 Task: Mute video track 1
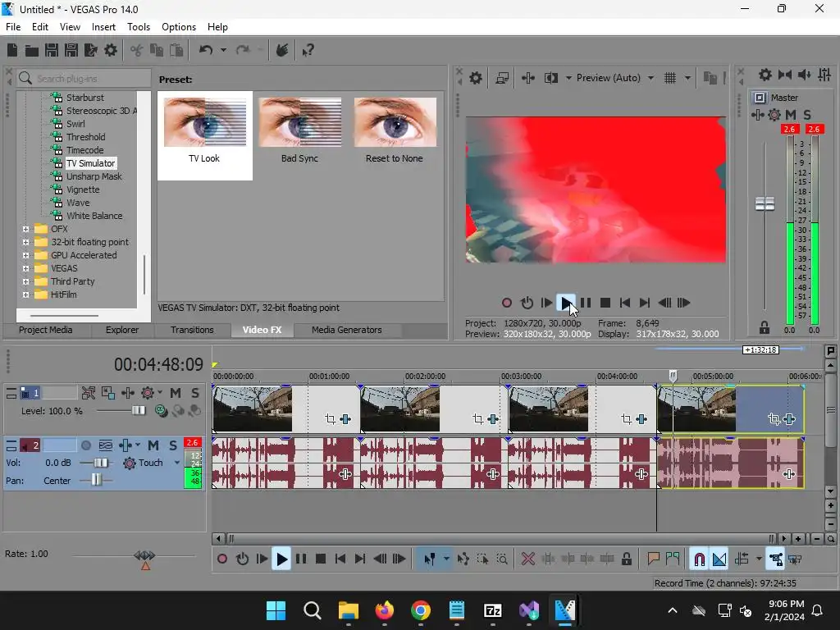pos(176,393)
